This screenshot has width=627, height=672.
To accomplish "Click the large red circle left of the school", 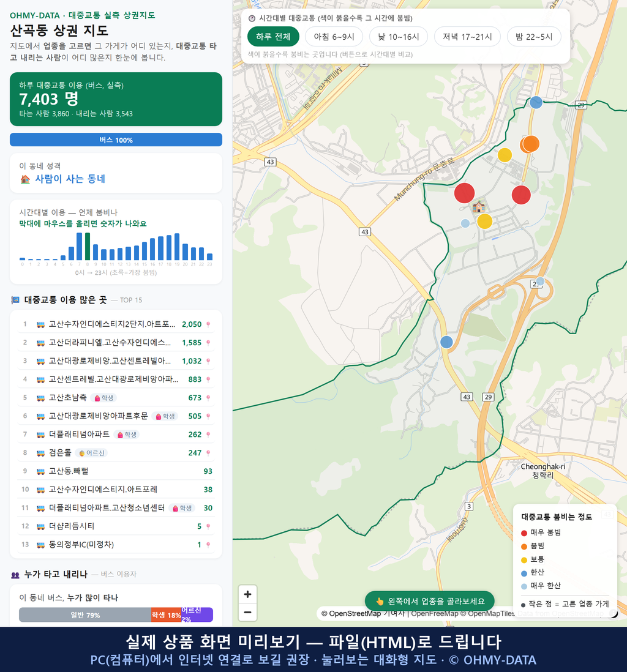I will (x=465, y=193).
